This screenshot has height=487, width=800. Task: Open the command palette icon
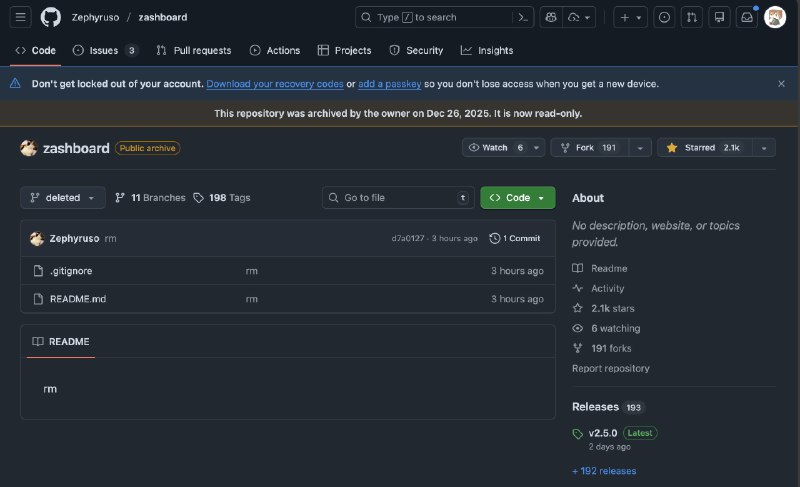click(523, 17)
